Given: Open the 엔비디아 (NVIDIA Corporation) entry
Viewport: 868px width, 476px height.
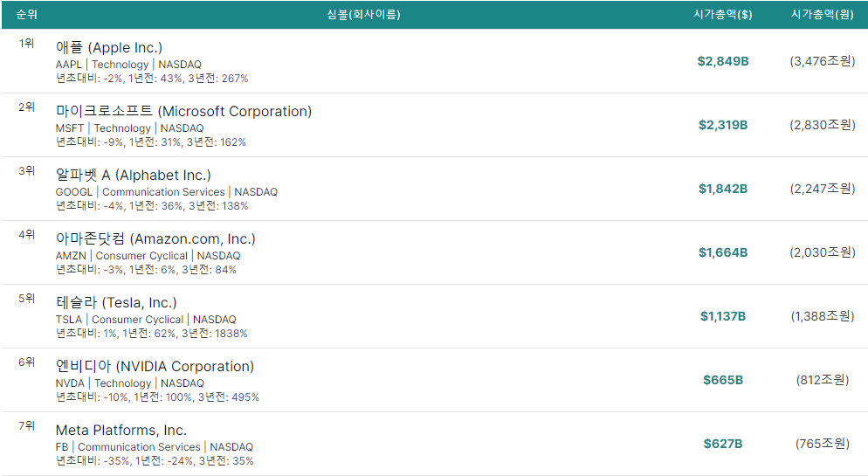Looking at the screenshot, I should point(155,366).
